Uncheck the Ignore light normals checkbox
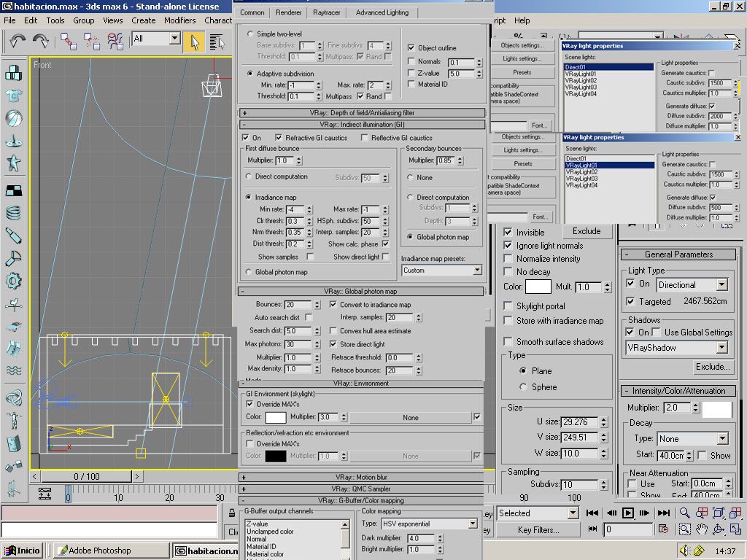 pyautogui.click(x=508, y=245)
